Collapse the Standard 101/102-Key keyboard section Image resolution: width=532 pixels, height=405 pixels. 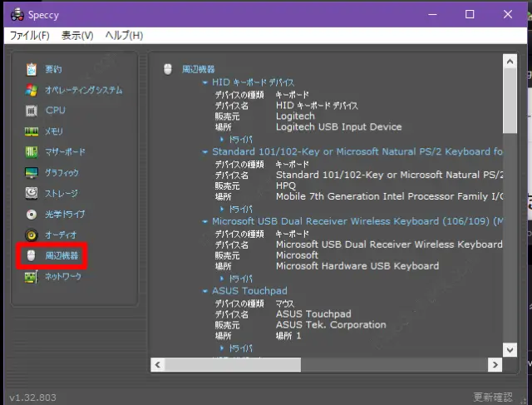(x=204, y=151)
